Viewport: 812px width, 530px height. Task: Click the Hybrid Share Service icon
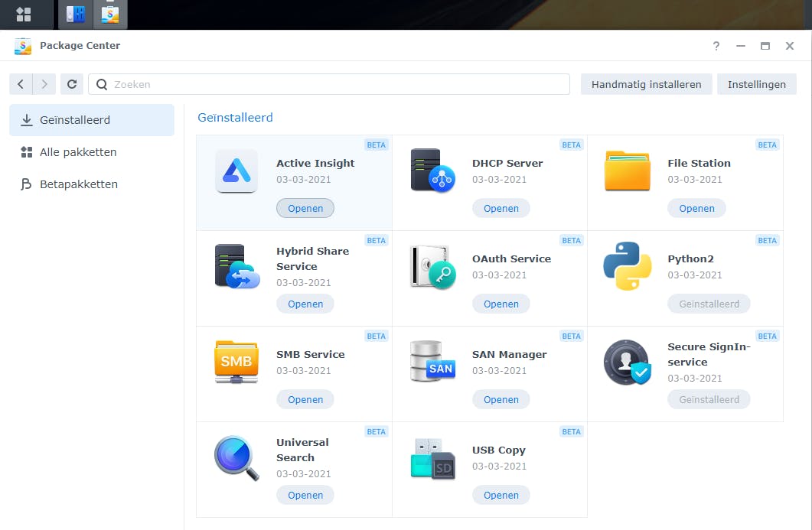pyautogui.click(x=237, y=266)
